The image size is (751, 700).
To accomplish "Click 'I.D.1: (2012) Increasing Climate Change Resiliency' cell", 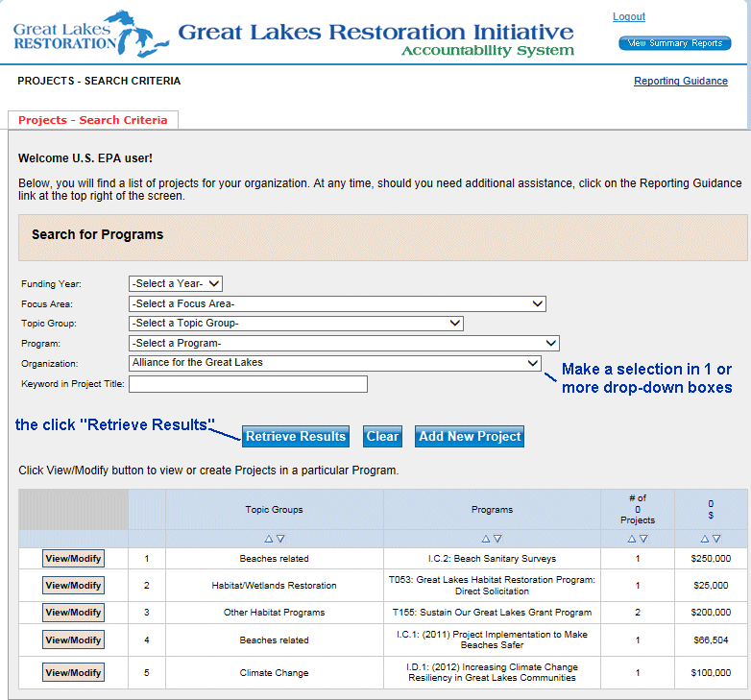I will [492, 672].
